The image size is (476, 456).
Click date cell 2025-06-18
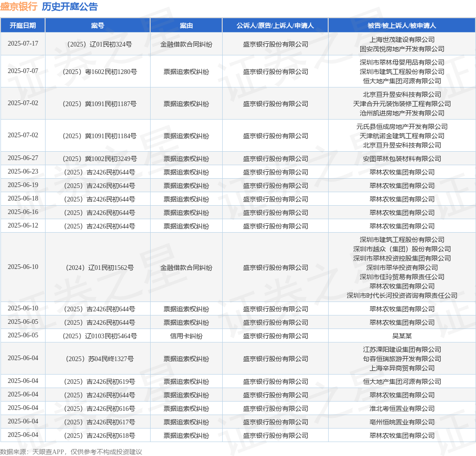coord(23,198)
